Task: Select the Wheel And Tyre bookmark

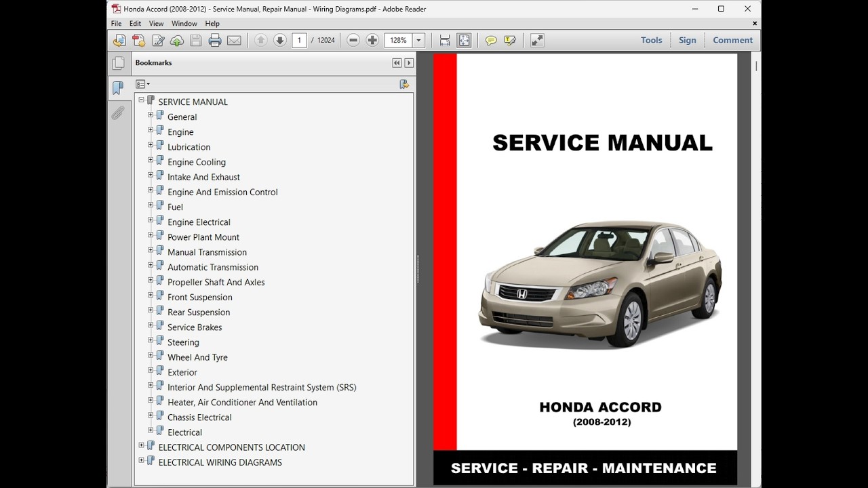Action: [x=197, y=357]
